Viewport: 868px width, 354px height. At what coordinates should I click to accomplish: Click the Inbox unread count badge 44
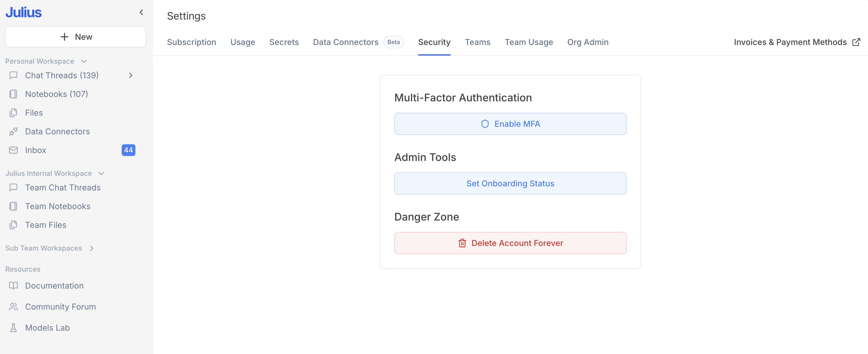(128, 150)
